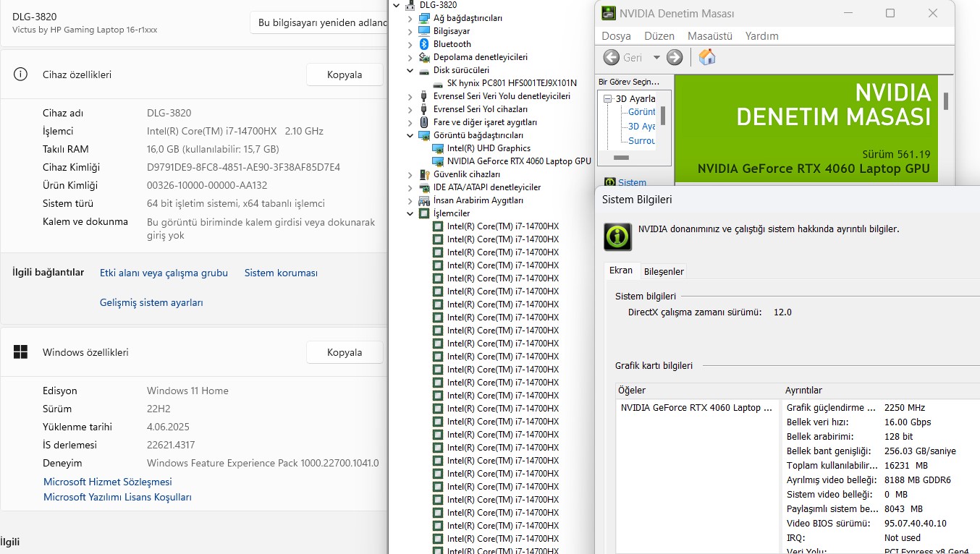Click the DLG-3820 computer icon in Device Manager

pyautogui.click(x=410, y=5)
